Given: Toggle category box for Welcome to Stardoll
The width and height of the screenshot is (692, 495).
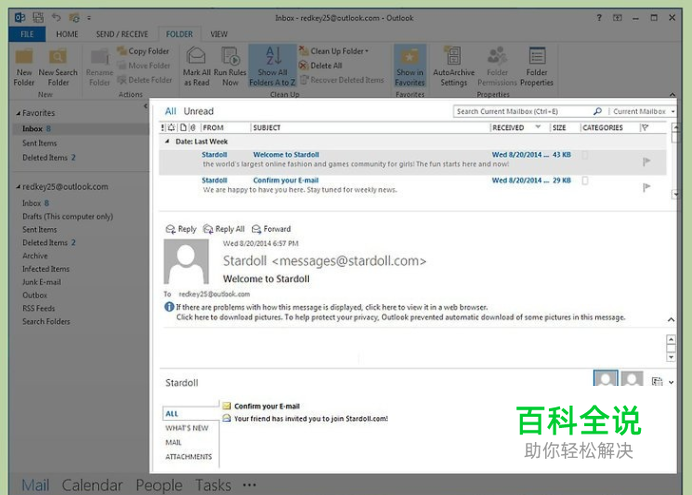Looking at the screenshot, I should click(585, 155).
